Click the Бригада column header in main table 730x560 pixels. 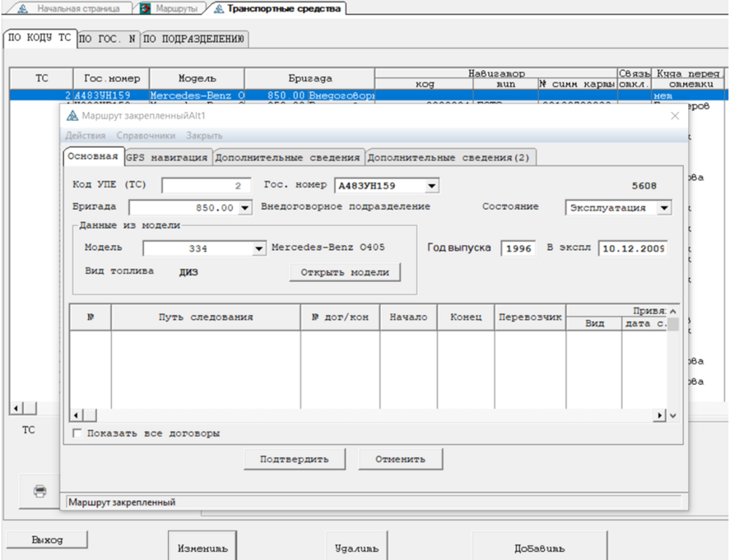tap(309, 78)
